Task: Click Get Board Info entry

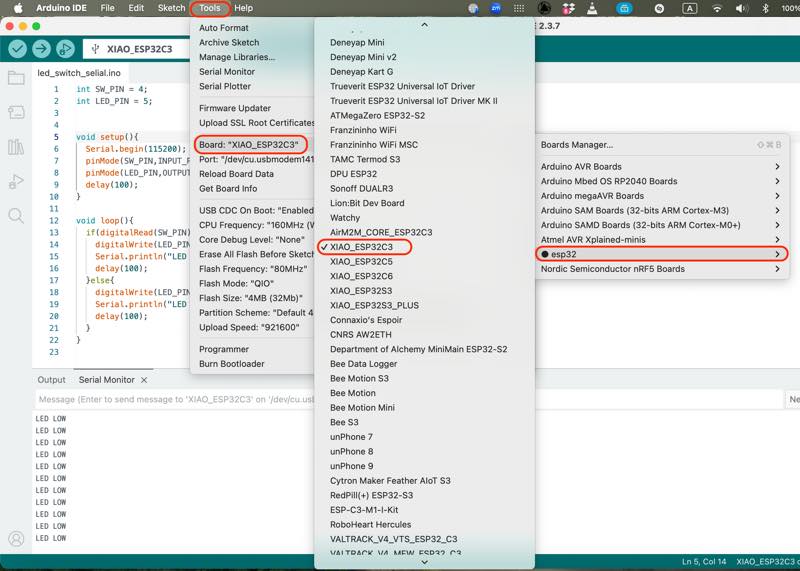Action: click(x=228, y=188)
